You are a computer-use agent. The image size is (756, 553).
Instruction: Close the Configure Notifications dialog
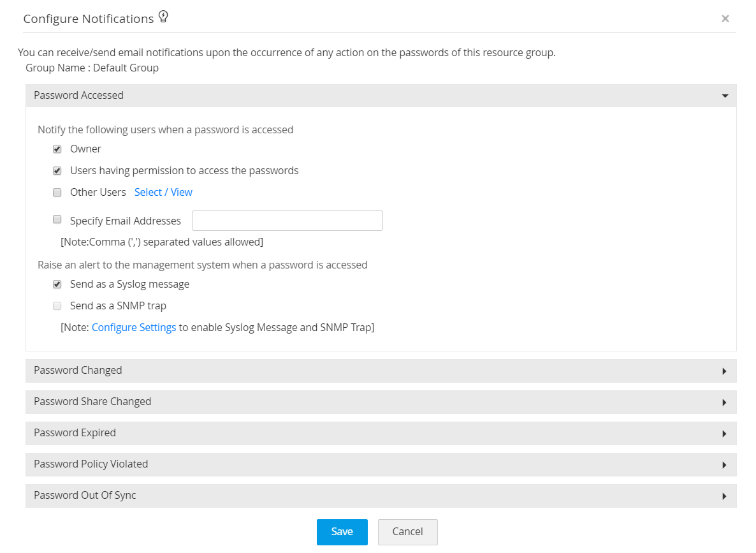tap(725, 19)
